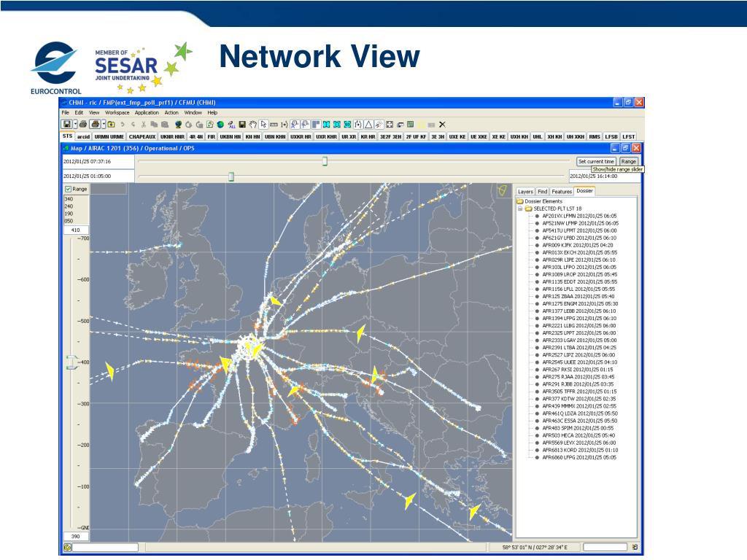Click the upper flight level field showing 410
Image resolution: width=747 pixels, height=560 pixels.
(x=76, y=230)
